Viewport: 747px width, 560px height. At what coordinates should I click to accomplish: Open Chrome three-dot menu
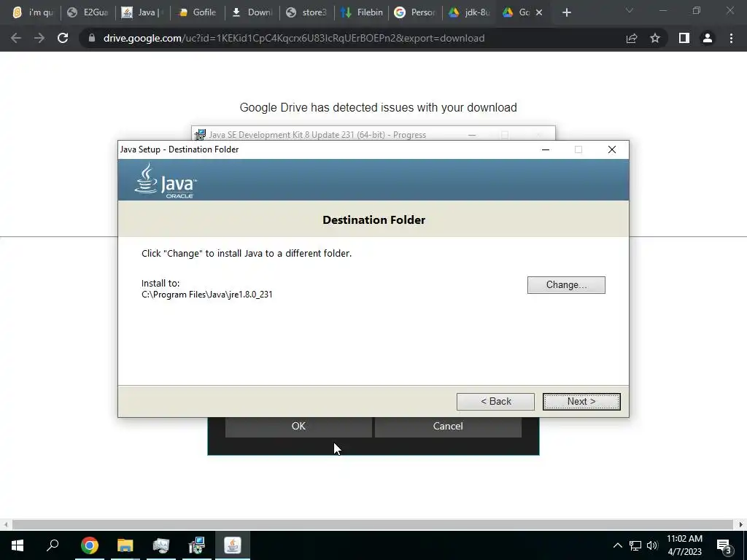click(x=731, y=38)
